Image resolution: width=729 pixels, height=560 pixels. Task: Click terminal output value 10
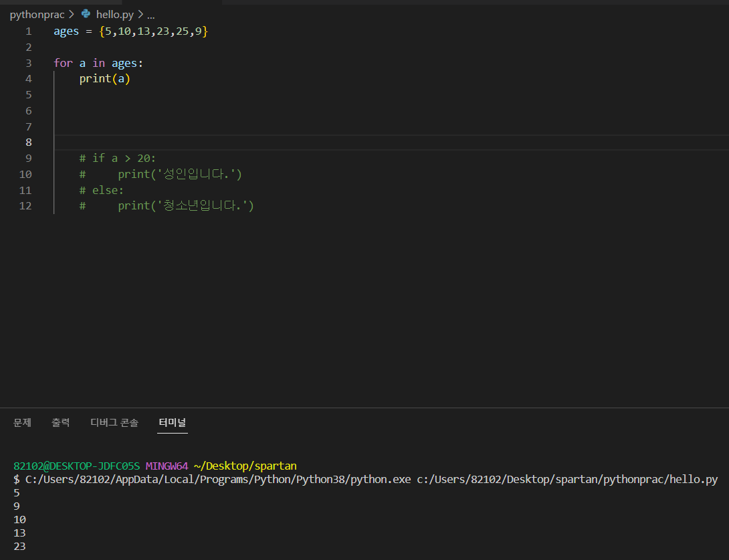point(19,520)
